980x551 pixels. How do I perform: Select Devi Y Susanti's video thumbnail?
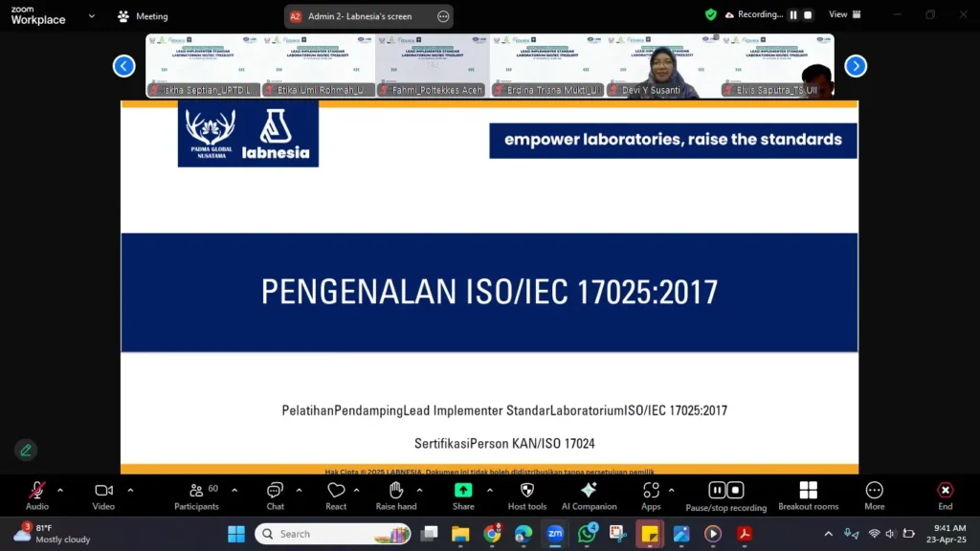pos(662,66)
